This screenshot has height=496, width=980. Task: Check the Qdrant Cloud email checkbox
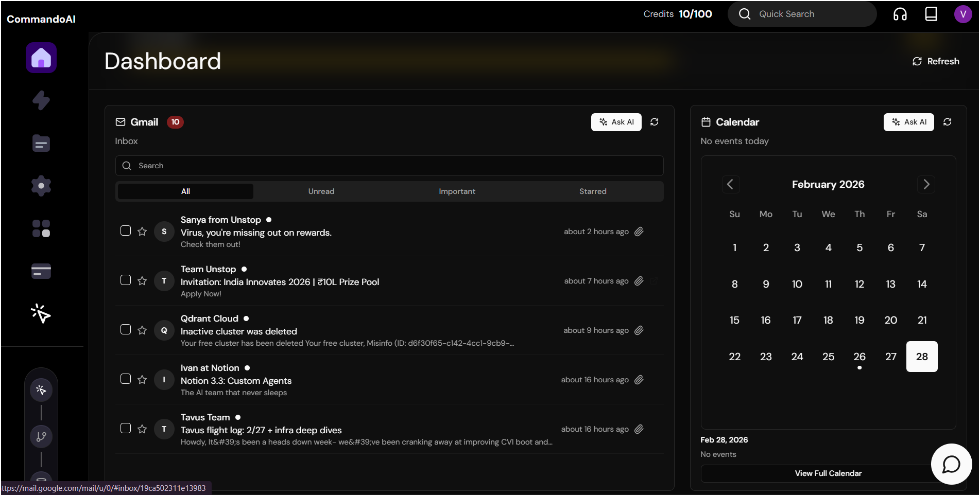click(126, 329)
